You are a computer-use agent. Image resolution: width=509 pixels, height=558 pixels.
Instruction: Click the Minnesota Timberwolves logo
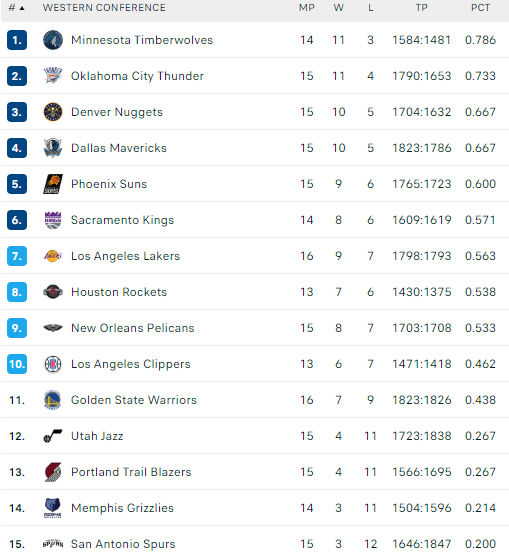click(53, 40)
